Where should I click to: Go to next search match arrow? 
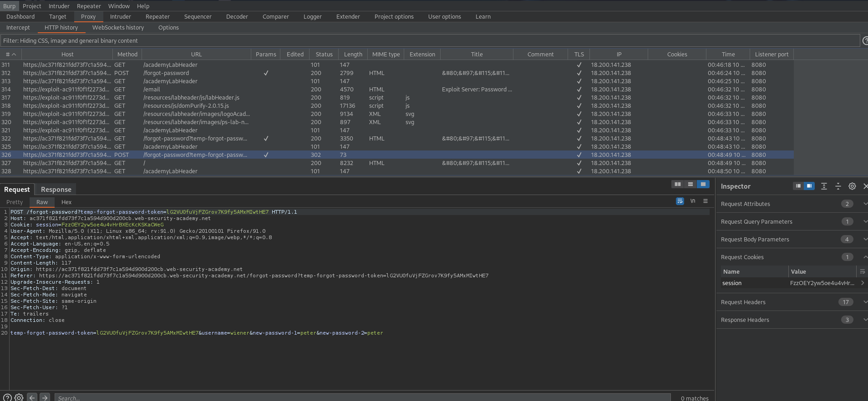click(45, 397)
